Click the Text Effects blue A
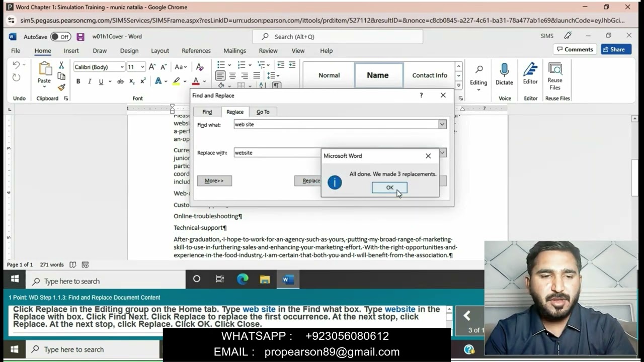 (158, 81)
